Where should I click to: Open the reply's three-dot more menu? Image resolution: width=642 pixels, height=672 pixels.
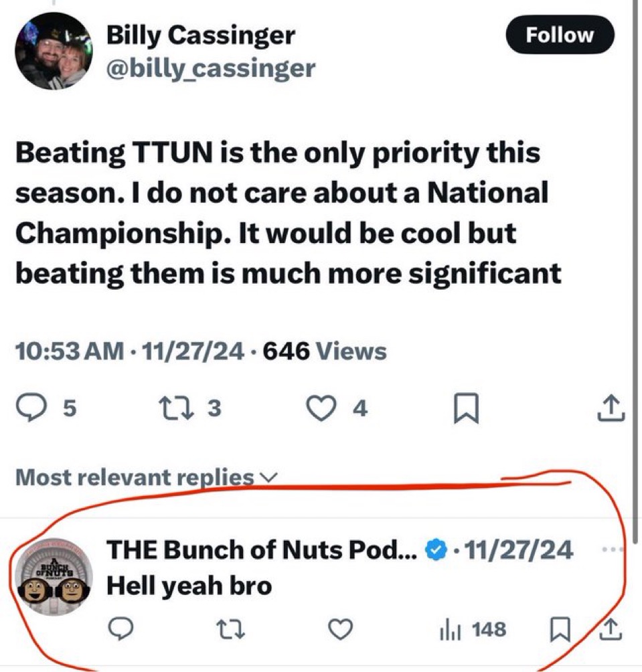[x=613, y=550]
